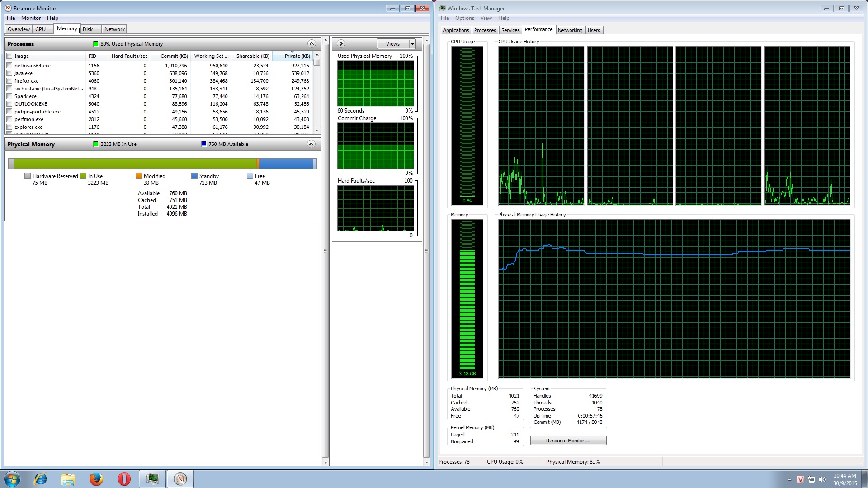
Task: Check the perfmon.exe process checkbox
Action: tap(9, 119)
